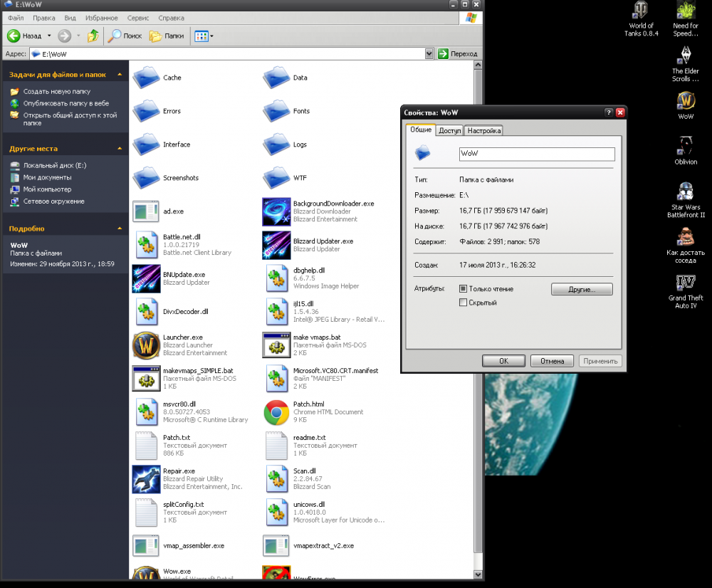Click the Explorer address field
Image resolution: width=712 pixels, height=588 pixels.
[x=228, y=54]
